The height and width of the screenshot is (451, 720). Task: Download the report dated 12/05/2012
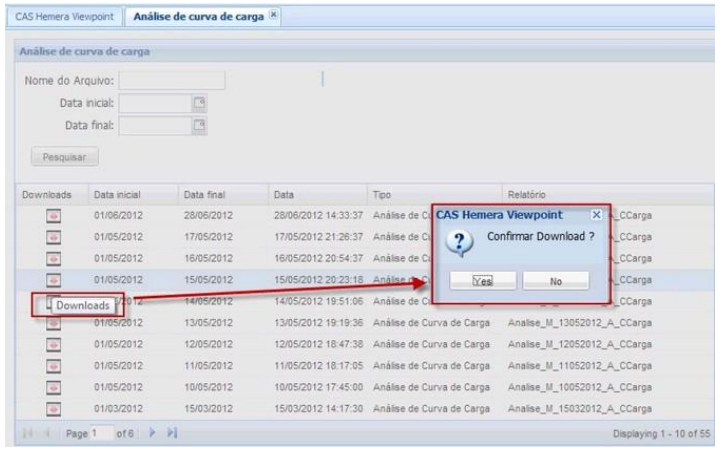[x=55, y=344]
